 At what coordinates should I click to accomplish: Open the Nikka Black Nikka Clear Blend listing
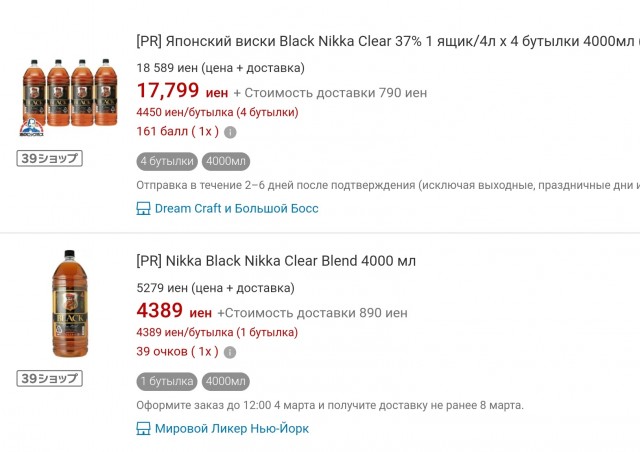click(x=276, y=261)
